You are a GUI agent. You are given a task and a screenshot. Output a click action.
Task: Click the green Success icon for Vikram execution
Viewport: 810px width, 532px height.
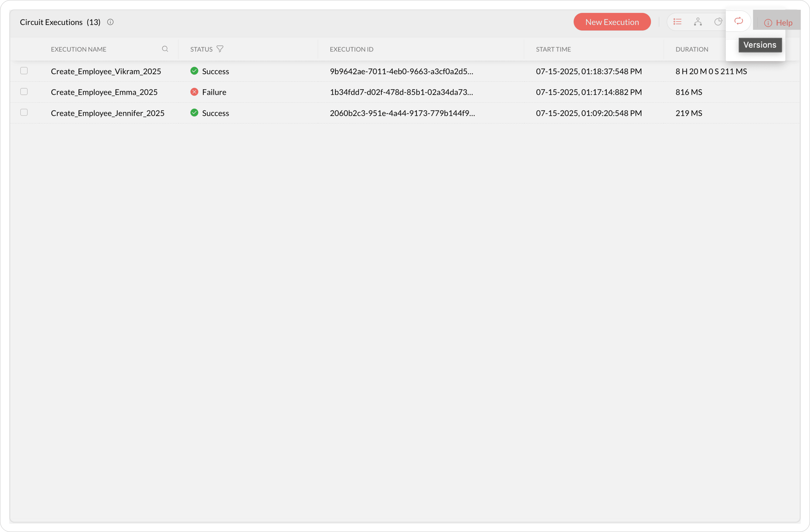[x=194, y=71]
